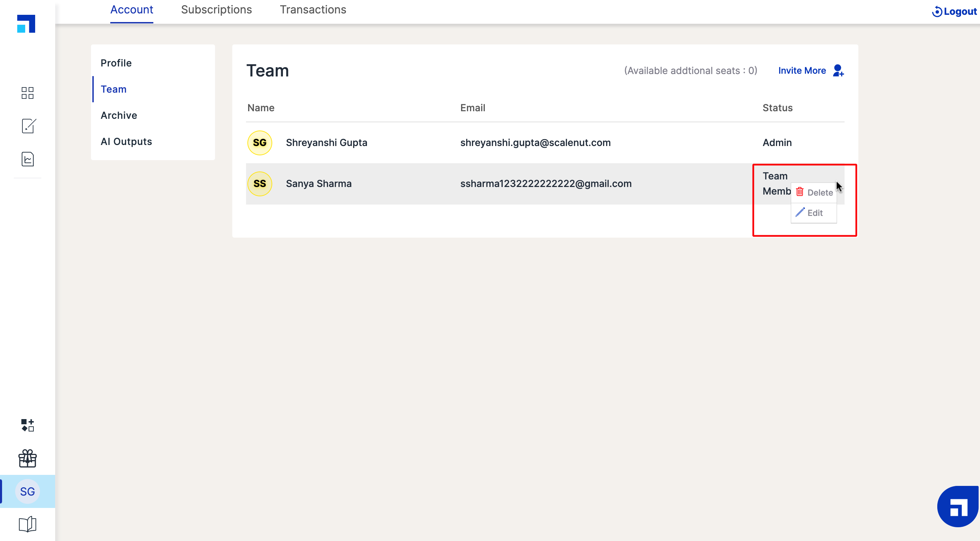Screen dimensions: 980x541
Task: Click the Invite More link
Action: (x=802, y=71)
